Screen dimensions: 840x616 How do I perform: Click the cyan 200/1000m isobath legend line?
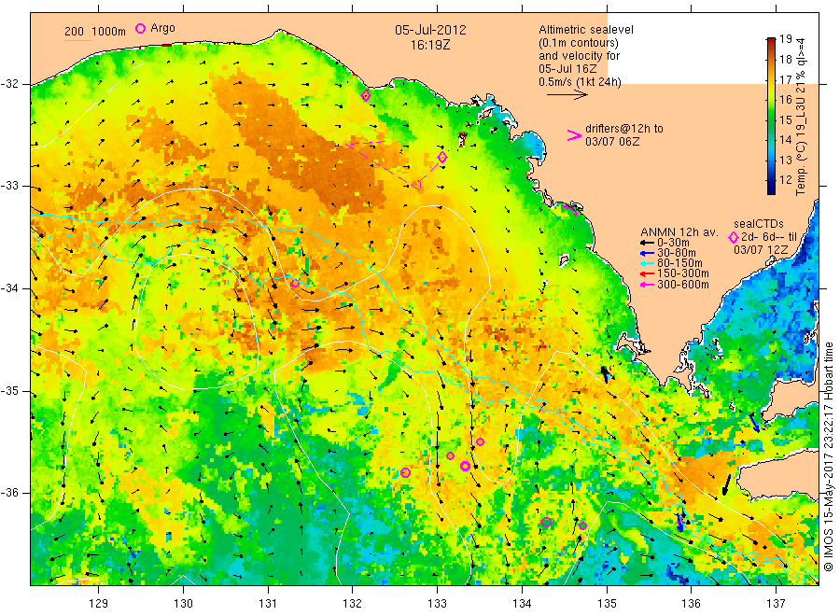click(77, 39)
